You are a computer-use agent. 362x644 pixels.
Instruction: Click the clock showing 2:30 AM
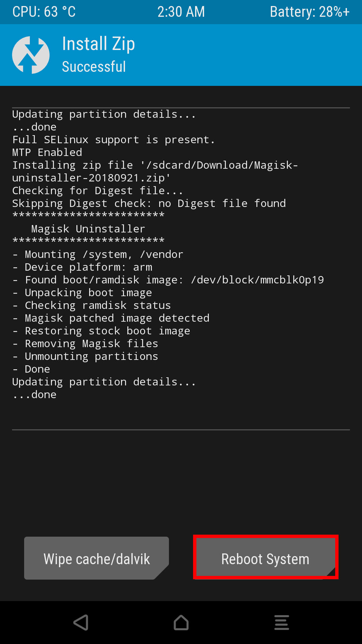coord(181,12)
